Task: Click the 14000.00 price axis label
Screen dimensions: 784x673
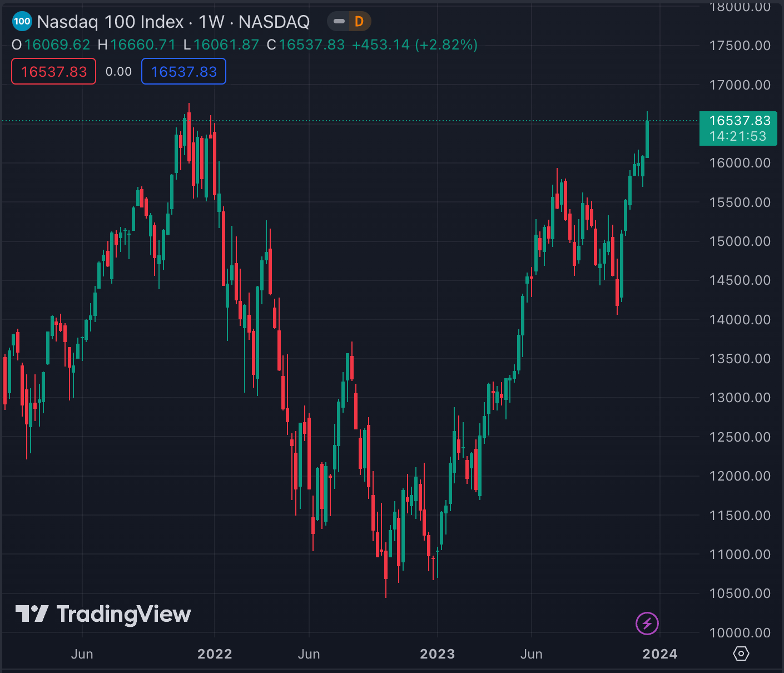Action: tap(740, 320)
